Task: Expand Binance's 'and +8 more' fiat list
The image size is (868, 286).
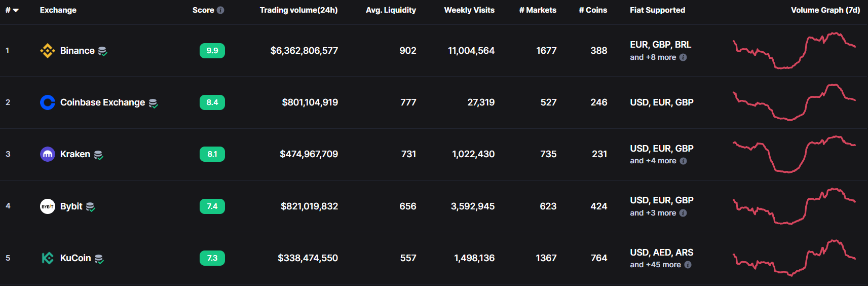Action: pyautogui.click(x=653, y=57)
